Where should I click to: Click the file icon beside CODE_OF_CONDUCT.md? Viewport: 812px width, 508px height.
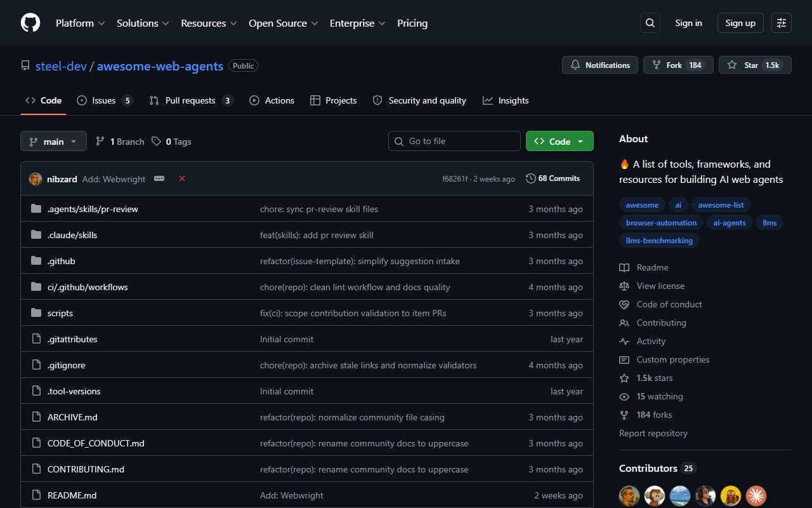point(36,443)
